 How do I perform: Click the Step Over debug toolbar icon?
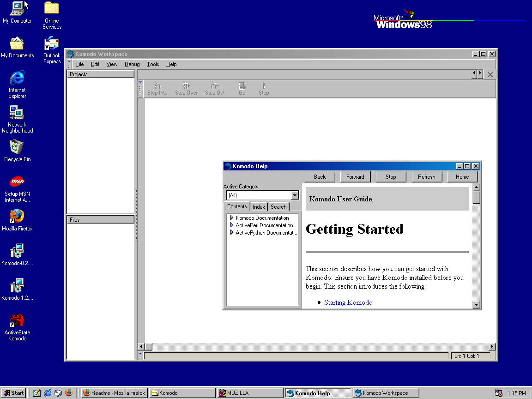(186, 89)
